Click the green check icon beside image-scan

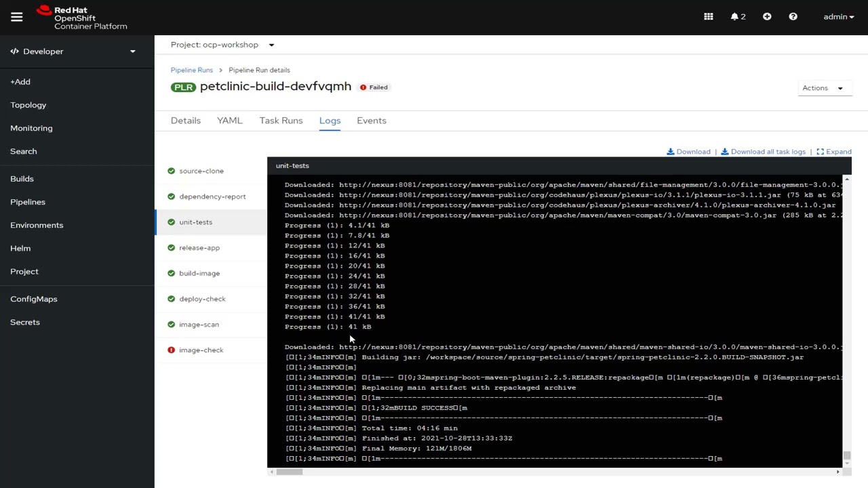coord(171,325)
